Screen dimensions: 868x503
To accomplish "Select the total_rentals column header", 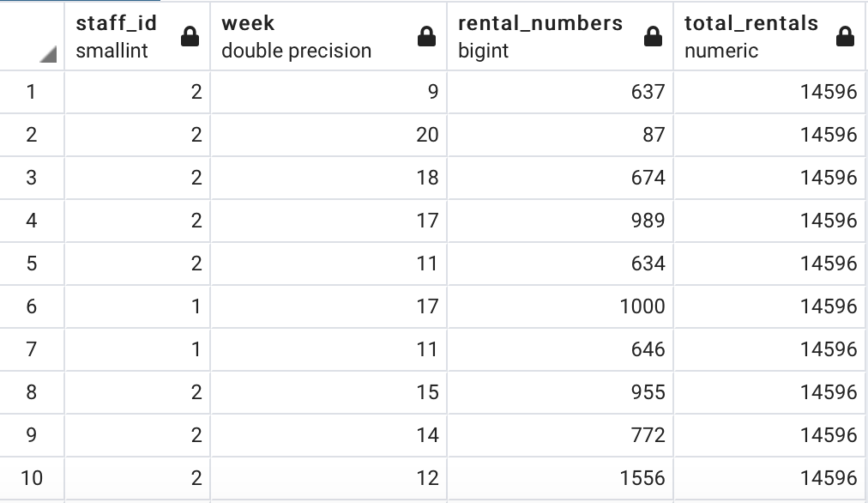I will (x=769, y=37).
